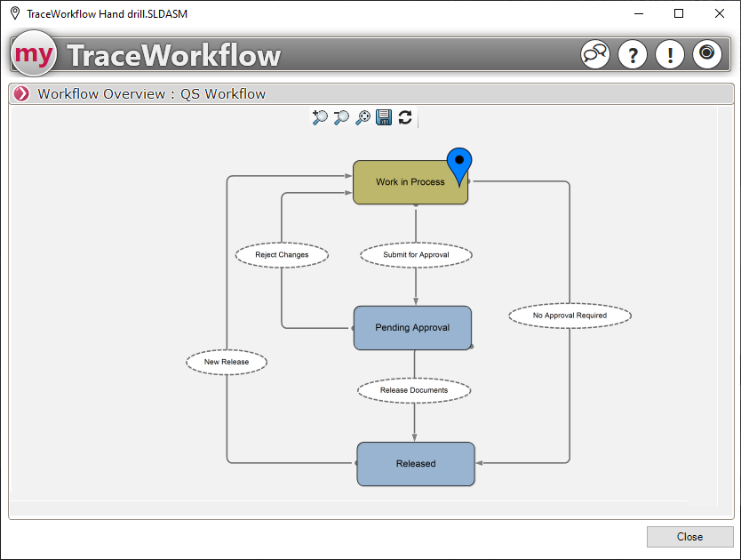Click the red my TraceWorkflow logo
The image size is (741, 560).
(34, 54)
